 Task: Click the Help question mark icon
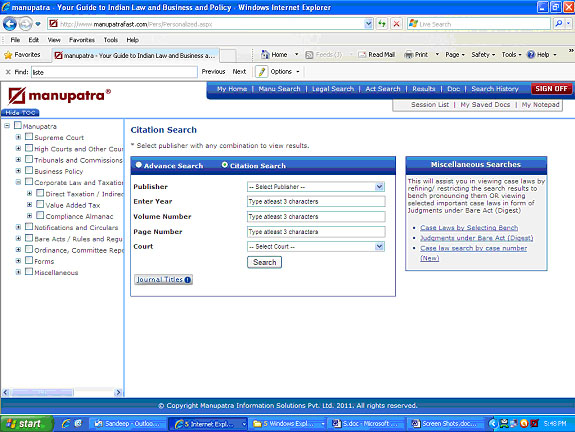pos(531,55)
